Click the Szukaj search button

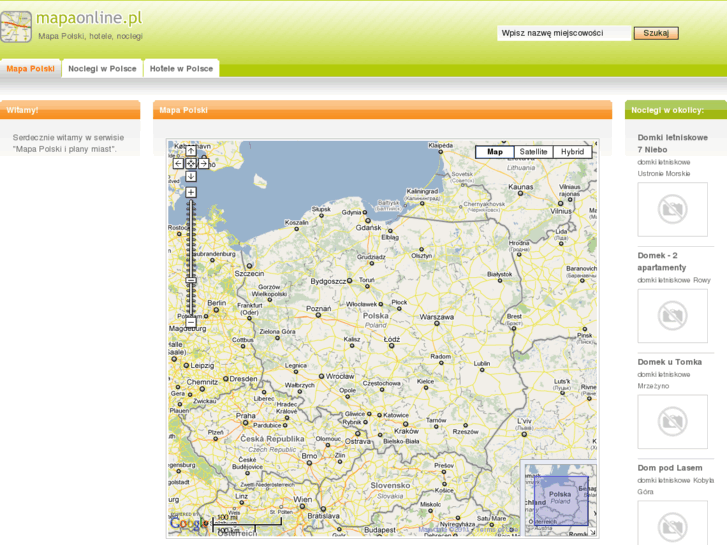coord(656,33)
